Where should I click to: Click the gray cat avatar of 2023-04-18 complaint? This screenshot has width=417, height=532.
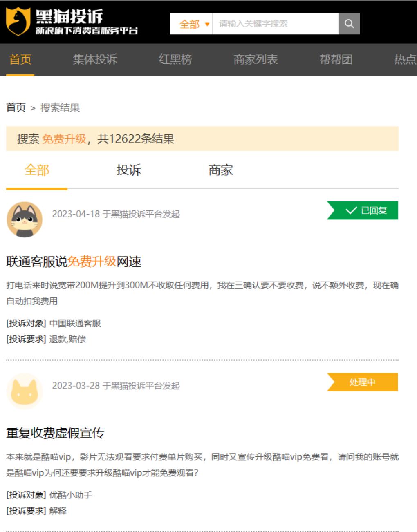pos(25,219)
